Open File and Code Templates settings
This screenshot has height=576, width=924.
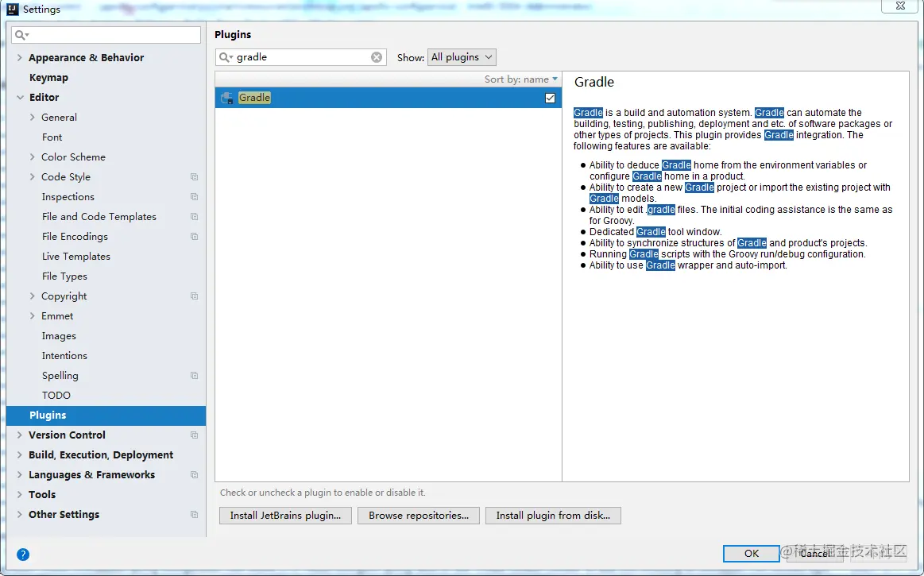pos(99,217)
